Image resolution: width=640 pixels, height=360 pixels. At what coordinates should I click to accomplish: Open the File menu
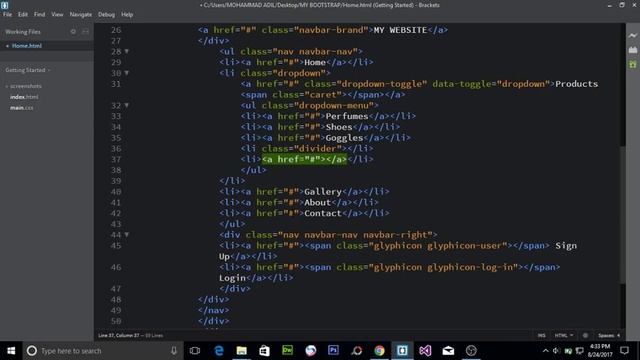point(7,14)
